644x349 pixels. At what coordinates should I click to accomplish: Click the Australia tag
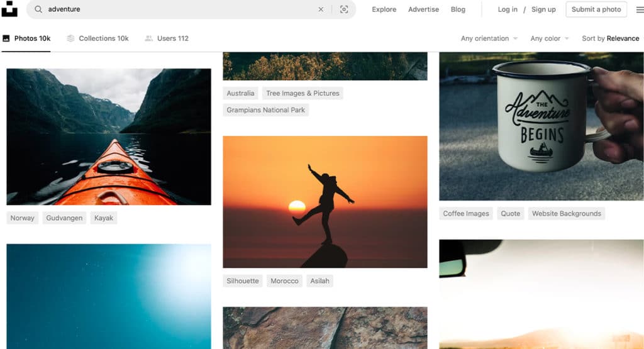pyautogui.click(x=240, y=93)
